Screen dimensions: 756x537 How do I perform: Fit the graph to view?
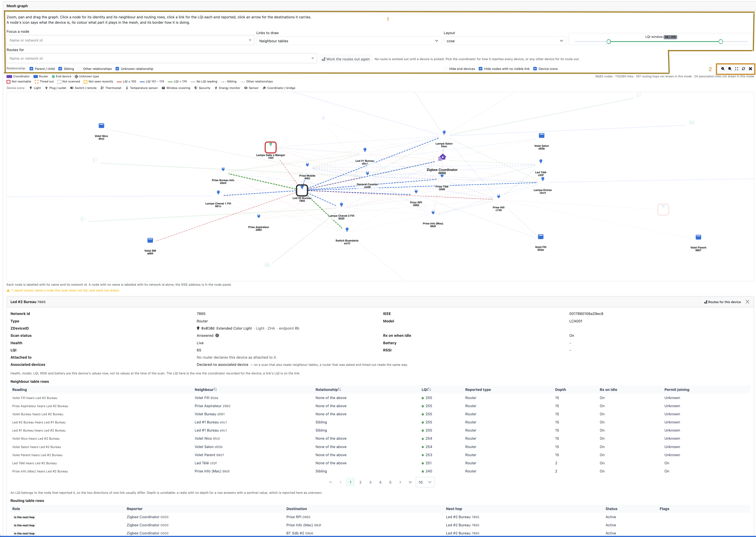tap(736, 69)
